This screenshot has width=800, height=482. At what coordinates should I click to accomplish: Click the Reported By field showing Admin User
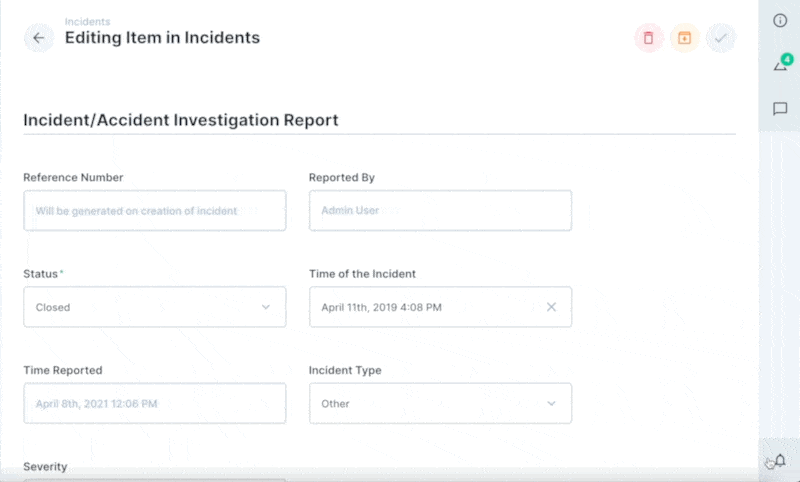point(440,211)
